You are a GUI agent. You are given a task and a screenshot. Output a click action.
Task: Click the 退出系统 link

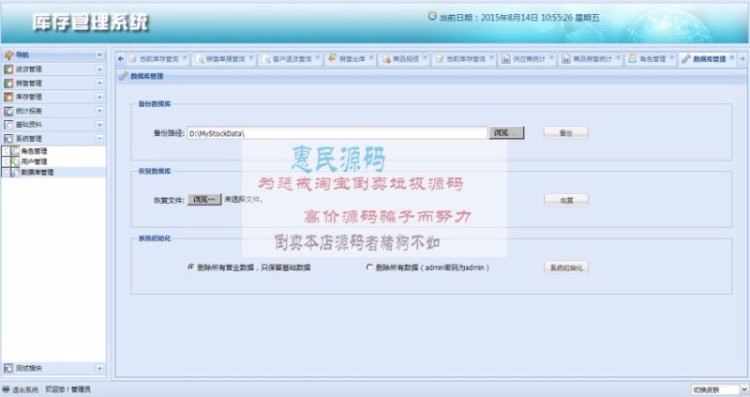(x=25, y=390)
